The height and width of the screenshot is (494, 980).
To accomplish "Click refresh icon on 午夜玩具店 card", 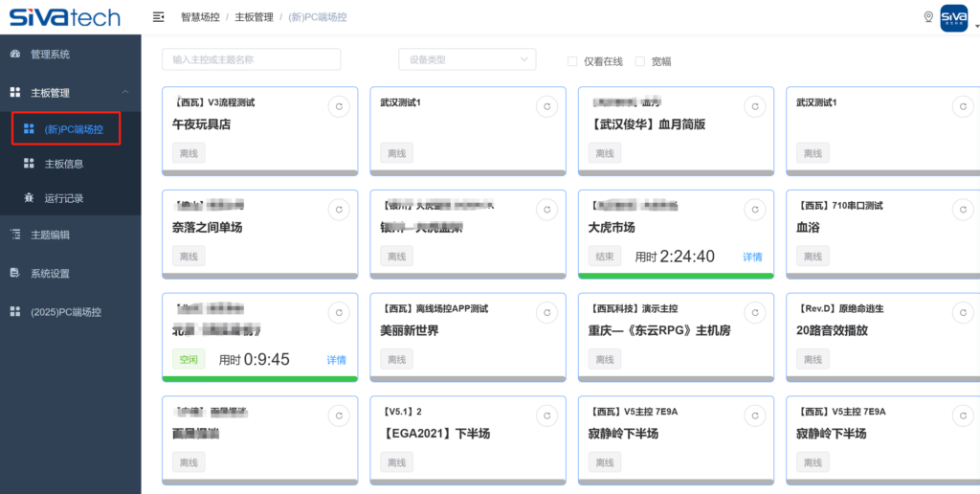I will [x=339, y=106].
